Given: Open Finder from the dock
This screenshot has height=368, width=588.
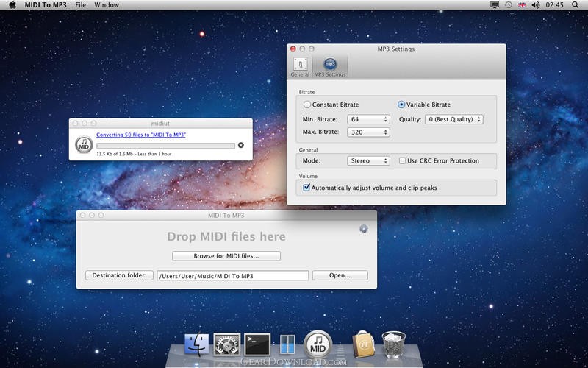Looking at the screenshot, I should (196, 344).
